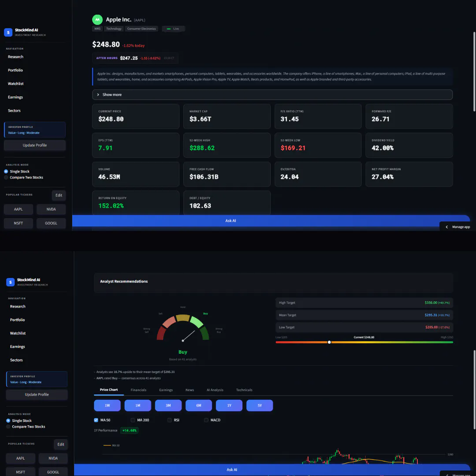Click the Mean Target $295.31 row

364,315
